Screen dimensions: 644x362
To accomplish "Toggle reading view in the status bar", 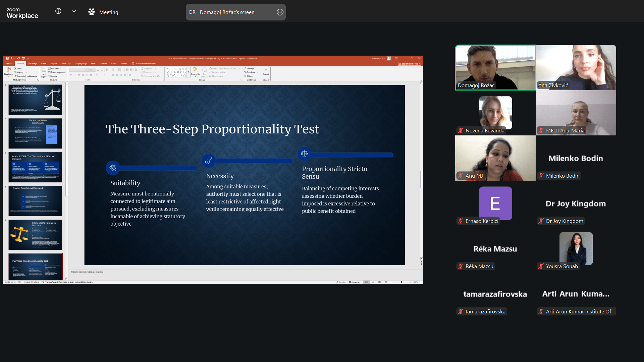I will click(379, 282).
